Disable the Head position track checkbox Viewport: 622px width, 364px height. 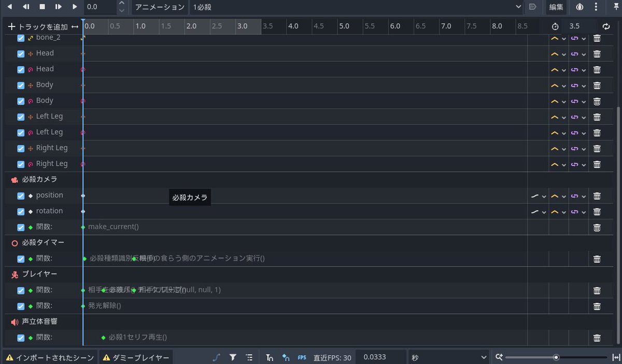click(x=21, y=54)
